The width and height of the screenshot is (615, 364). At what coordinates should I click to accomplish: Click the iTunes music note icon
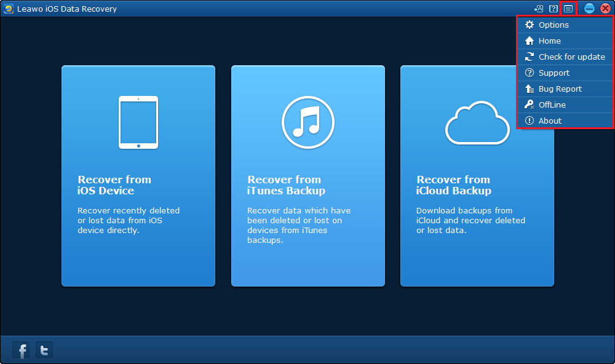click(308, 122)
